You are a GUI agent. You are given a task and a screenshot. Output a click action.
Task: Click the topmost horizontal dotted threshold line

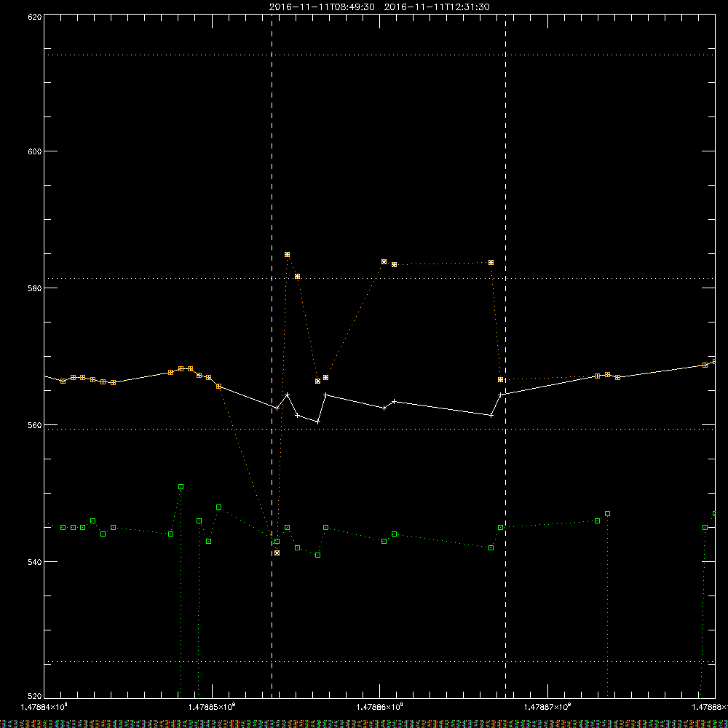[380, 55]
